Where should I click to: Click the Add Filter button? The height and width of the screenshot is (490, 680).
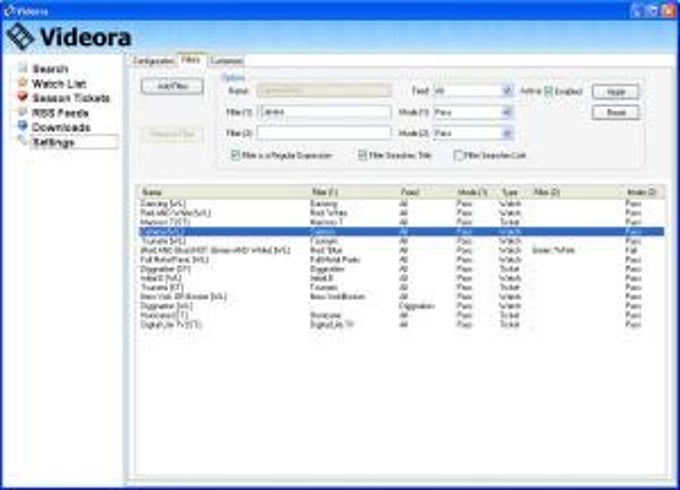172,86
